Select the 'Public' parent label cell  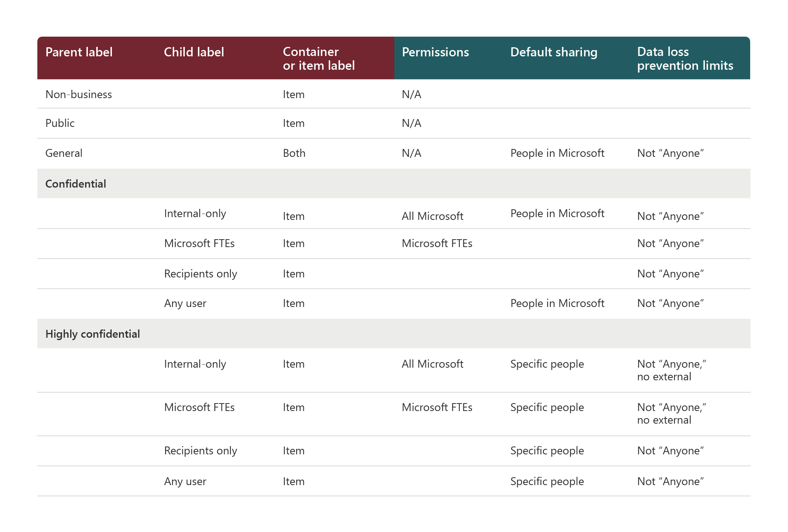[60, 123]
